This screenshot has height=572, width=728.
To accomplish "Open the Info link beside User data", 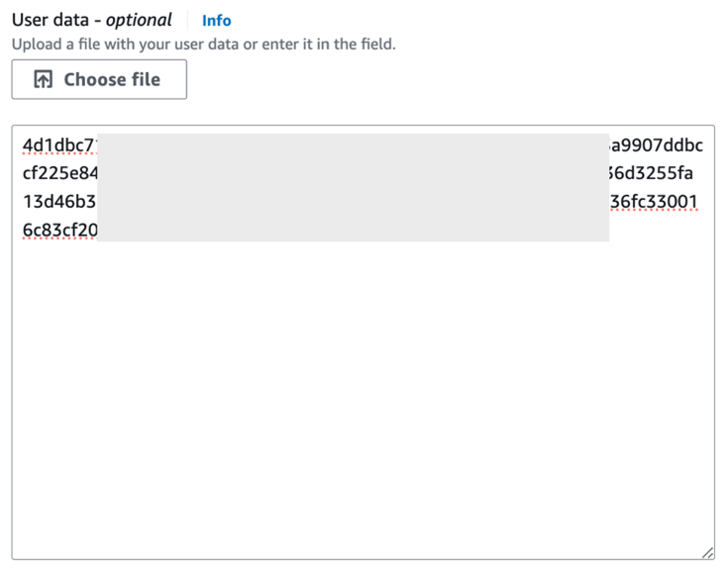I will point(216,21).
